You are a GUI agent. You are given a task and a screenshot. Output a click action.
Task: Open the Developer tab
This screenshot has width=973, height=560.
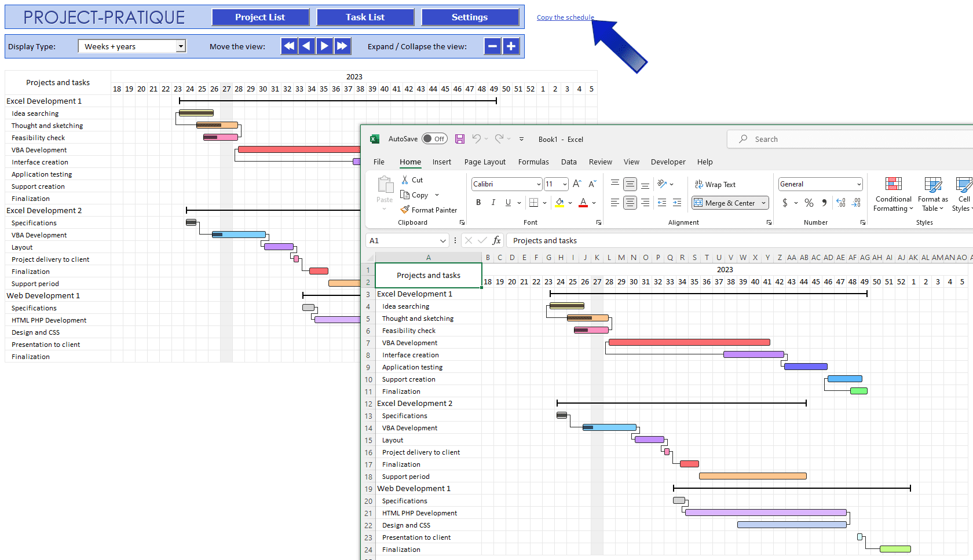pos(668,162)
